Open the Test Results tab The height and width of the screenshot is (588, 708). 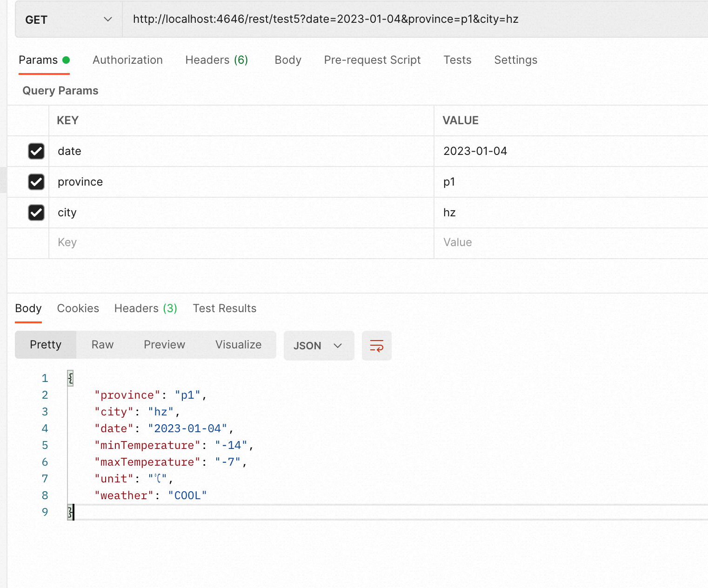(225, 308)
